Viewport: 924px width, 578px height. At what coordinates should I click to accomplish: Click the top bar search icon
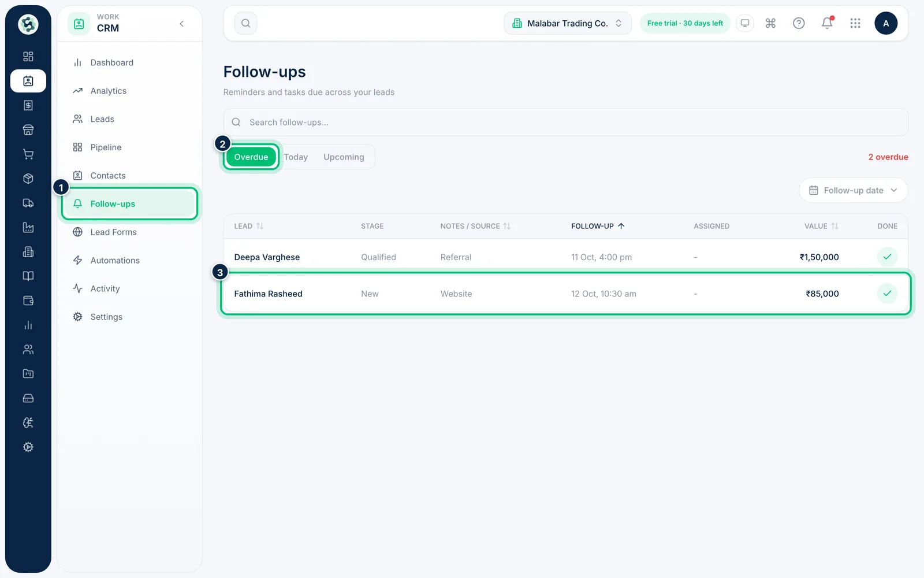[x=245, y=23]
